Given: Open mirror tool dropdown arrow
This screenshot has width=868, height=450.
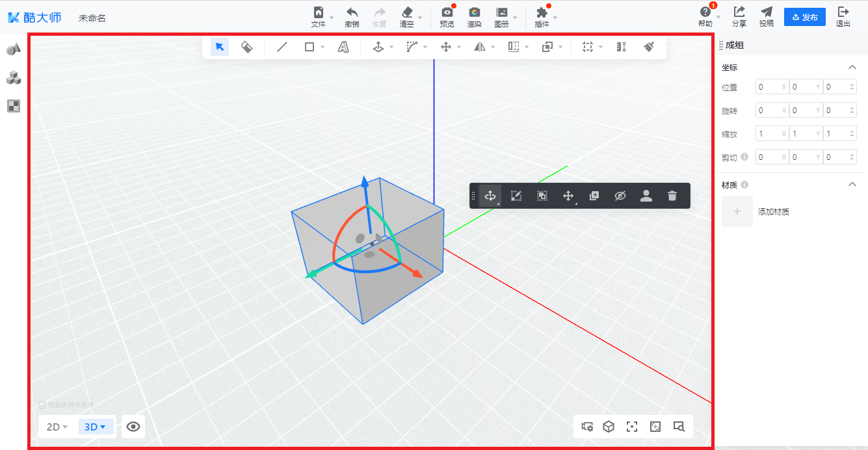Looking at the screenshot, I should click(x=493, y=47).
